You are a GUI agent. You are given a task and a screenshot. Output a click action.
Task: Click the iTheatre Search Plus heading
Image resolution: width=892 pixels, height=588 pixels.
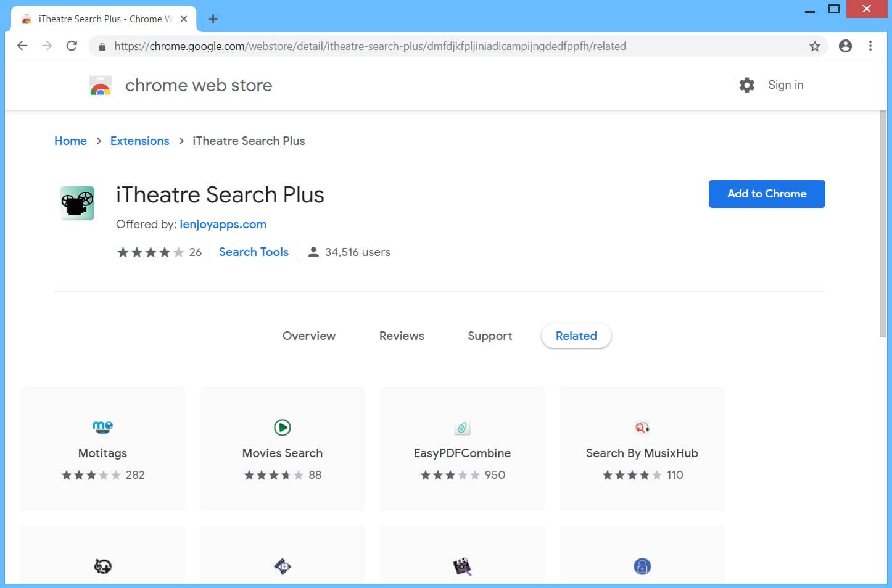point(220,194)
